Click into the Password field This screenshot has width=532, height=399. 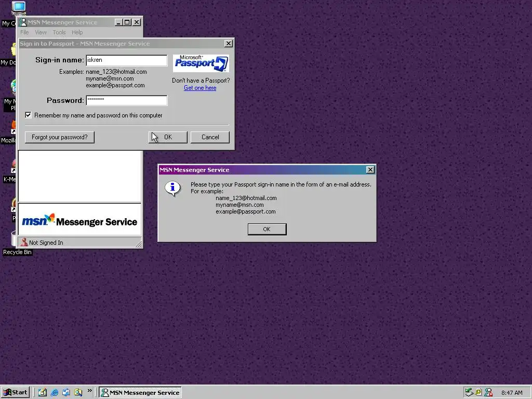point(127,100)
